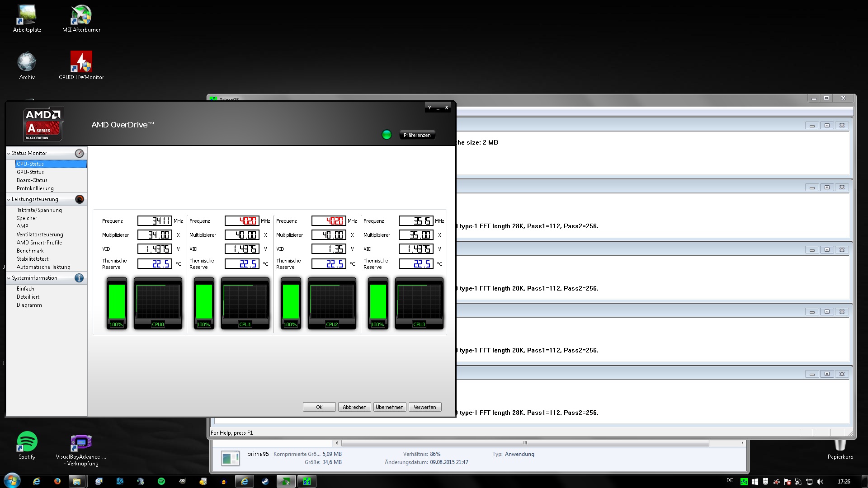This screenshot has width=868, height=488.
Task: Click the Systeminformation info icon
Action: point(79,278)
